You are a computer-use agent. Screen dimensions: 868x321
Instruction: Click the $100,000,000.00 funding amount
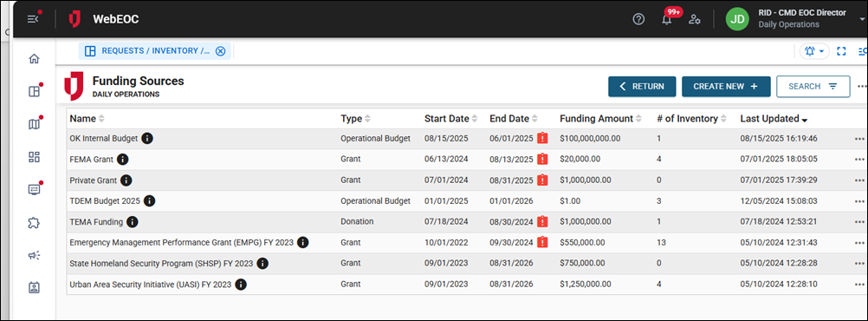click(590, 139)
